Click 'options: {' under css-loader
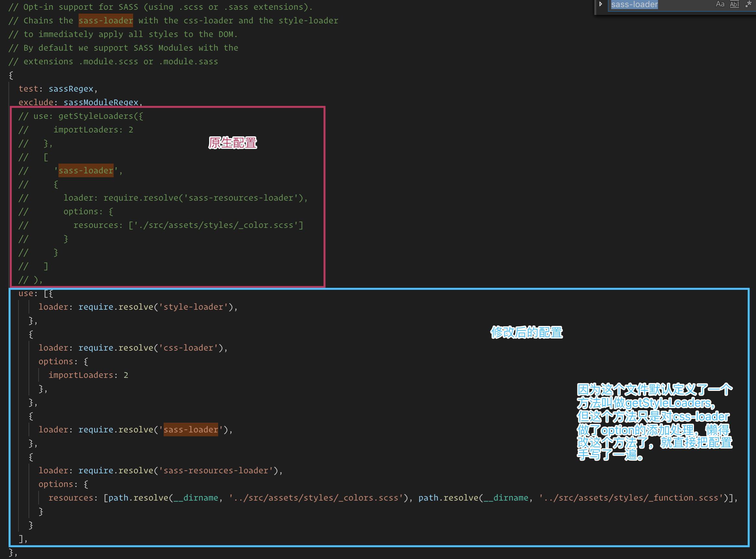756x559 pixels. click(63, 361)
